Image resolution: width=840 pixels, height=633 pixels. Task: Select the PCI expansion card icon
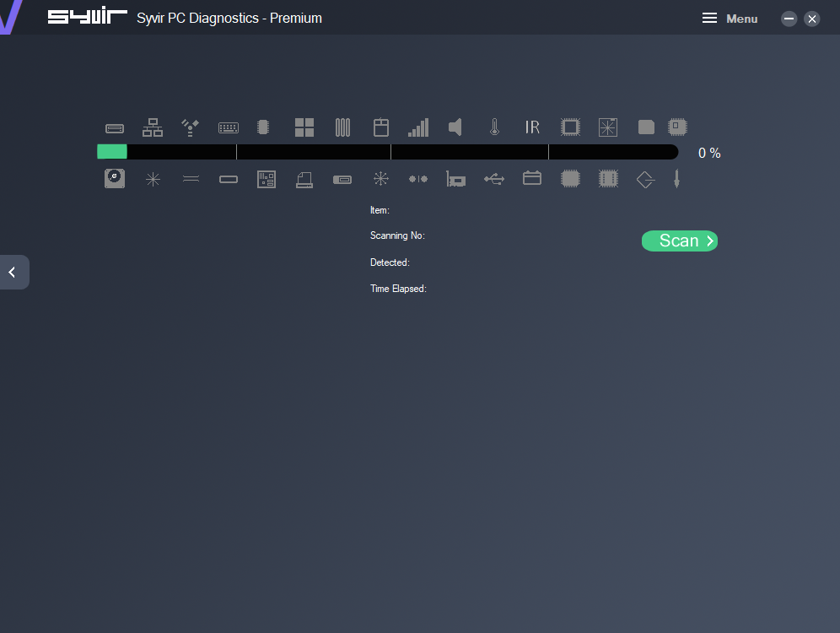456,179
